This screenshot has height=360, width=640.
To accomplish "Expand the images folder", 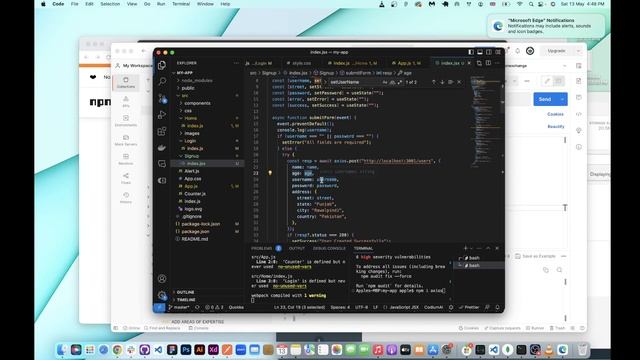I will pyautogui.click(x=191, y=133).
